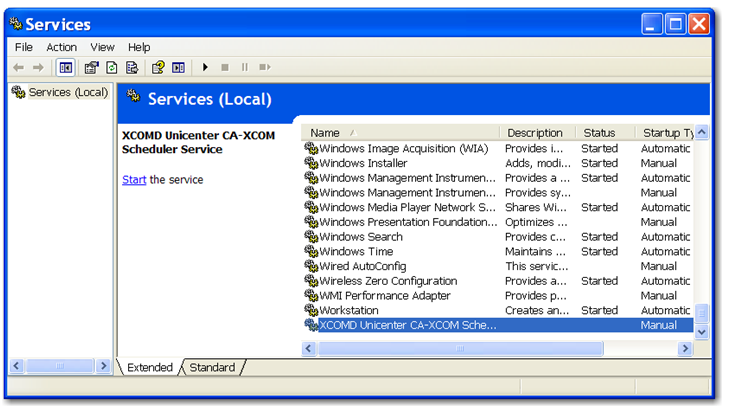The image size is (729, 411).
Task: Select Windows Image Acquisition (WIA) row
Action: point(497,148)
